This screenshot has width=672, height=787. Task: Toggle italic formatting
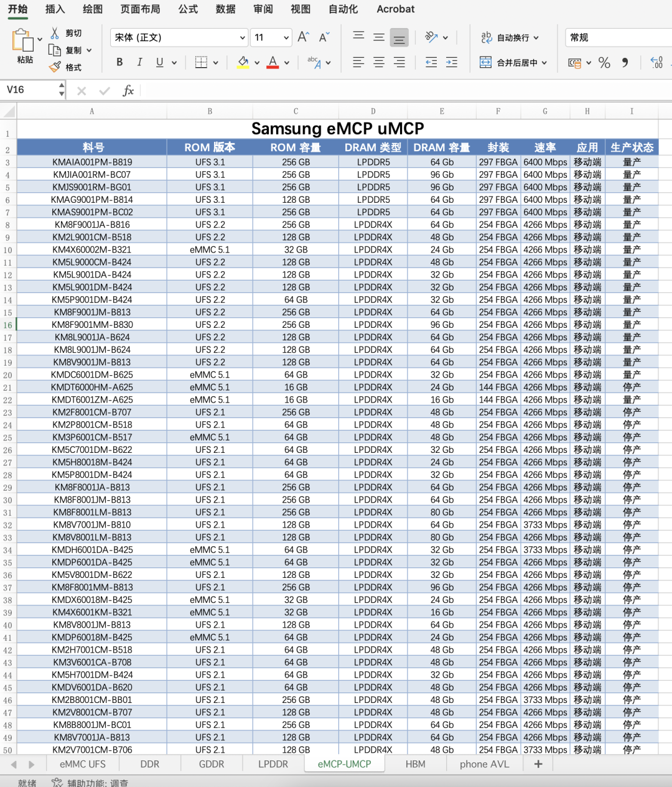[x=139, y=62]
